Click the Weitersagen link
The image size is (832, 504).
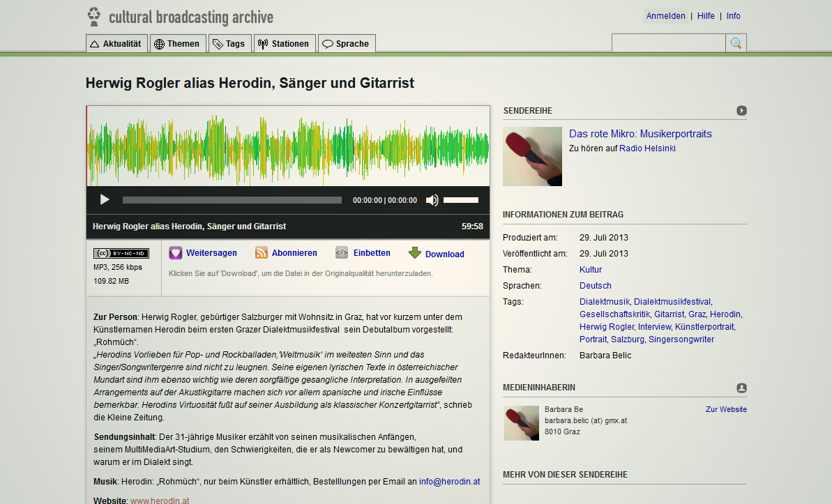(x=211, y=253)
